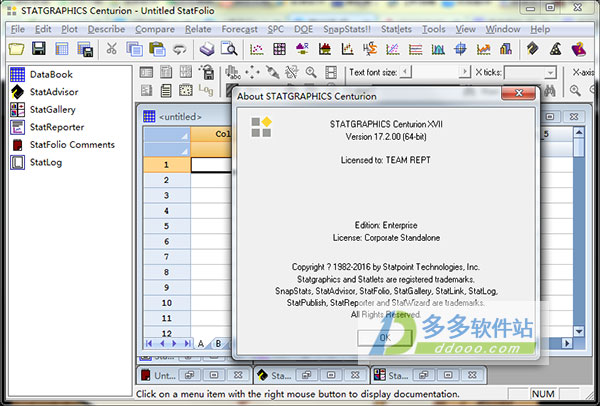Open the Window menu

coord(503,29)
